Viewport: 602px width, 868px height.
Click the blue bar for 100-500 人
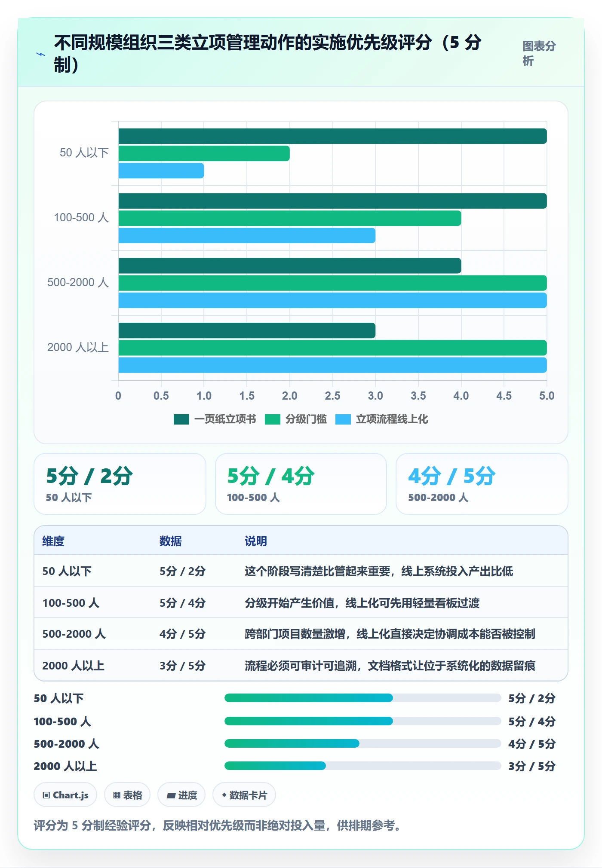pyautogui.click(x=247, y=235)
